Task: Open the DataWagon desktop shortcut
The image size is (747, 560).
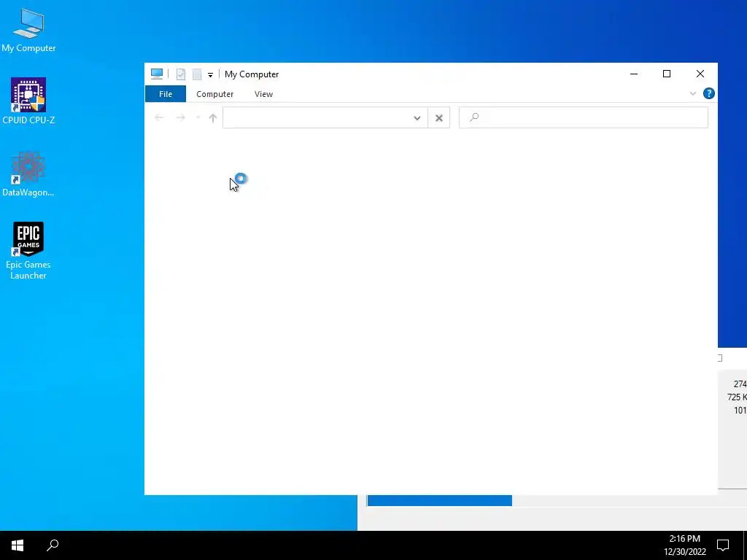Action: (x=28, y=174)
